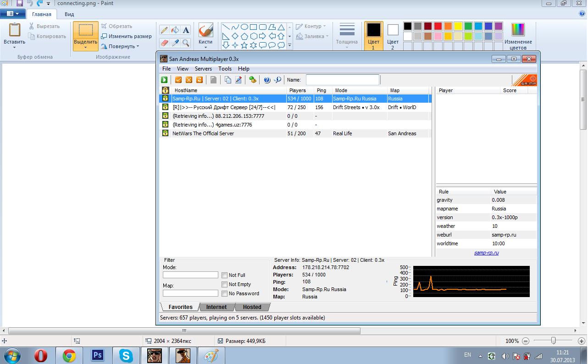Click the About info icon in SA-MP toolbar
The image size is (588, 364).
277,80
